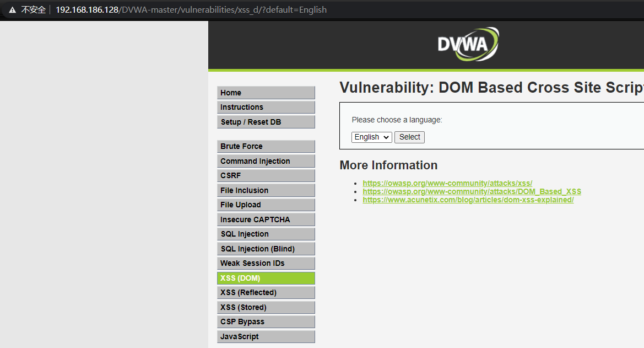The height and width of the screenshot is (348, 644).
Task: Go to Setup / Reset DB
Action: pos(266,122)
